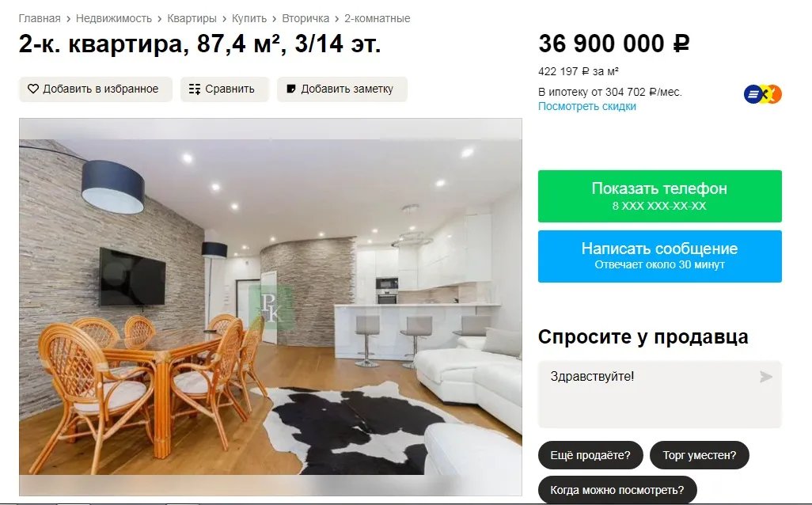Click the colorful bank logos icon

[763, 94]
